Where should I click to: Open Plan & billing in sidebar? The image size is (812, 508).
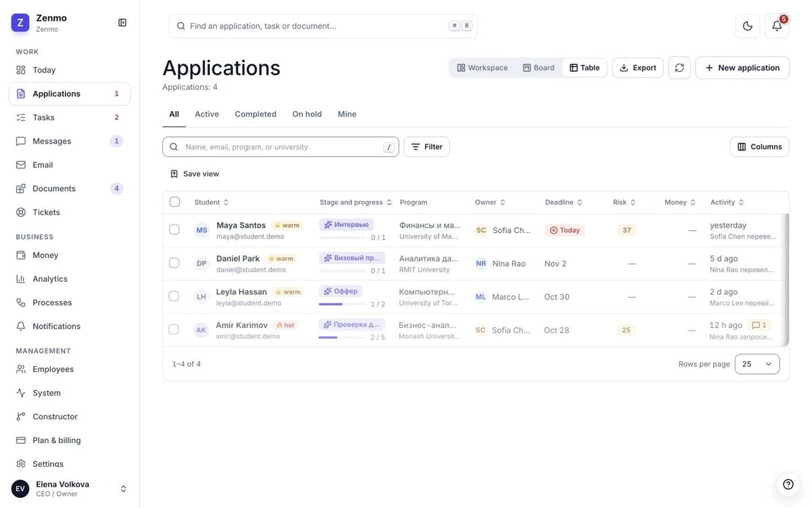[69, 440]
